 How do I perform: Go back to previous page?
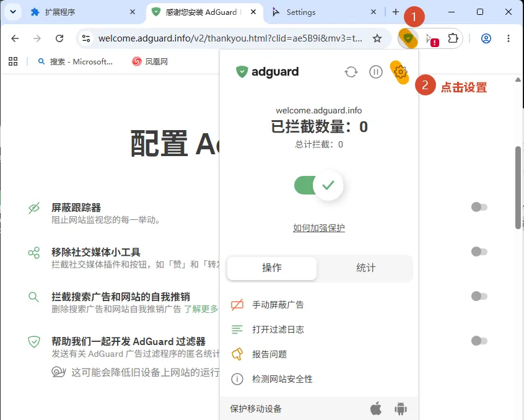(15, 38)
